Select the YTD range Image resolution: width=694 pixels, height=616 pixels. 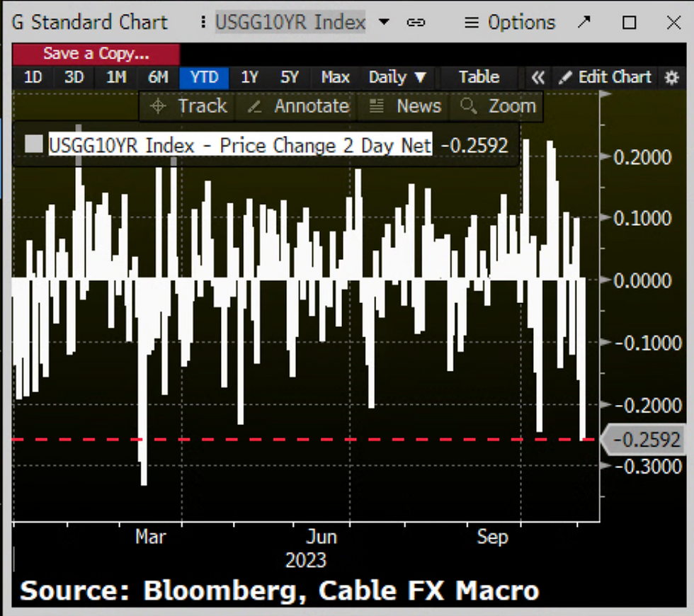204,78
